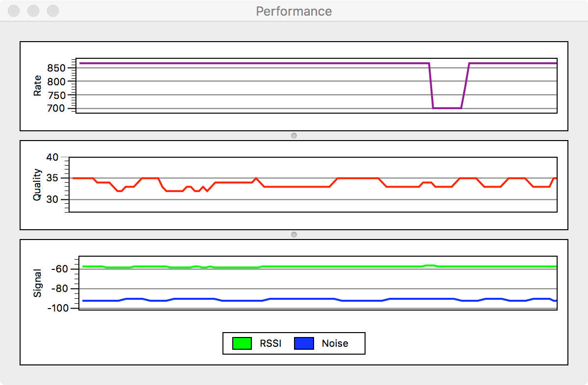This screenshot has width=588, height=385.
Task: Click the 750 tick on Rate axis
Action: [56, 95]
